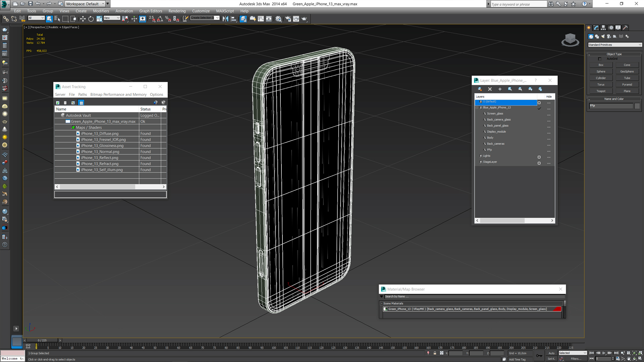Click Undo arrow in quick access toolbar
This screenshot has height=362, width=644.
click(x=38, y=4)
